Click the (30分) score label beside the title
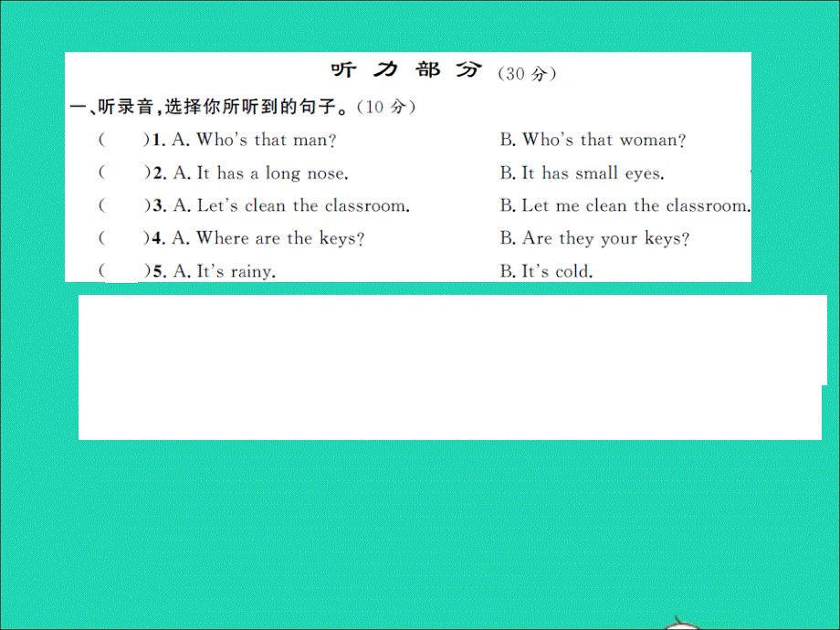The image size is (840, 630). tap(523, 73)
